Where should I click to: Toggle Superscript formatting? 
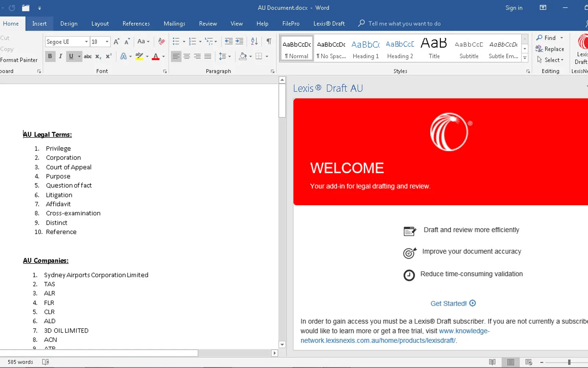pyautogui.click(x=108, y=56)
